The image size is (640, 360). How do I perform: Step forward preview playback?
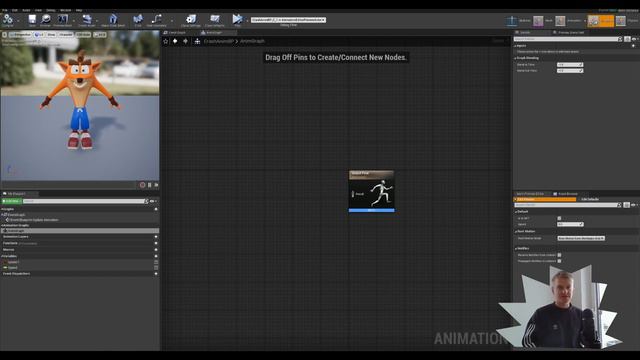156,185
